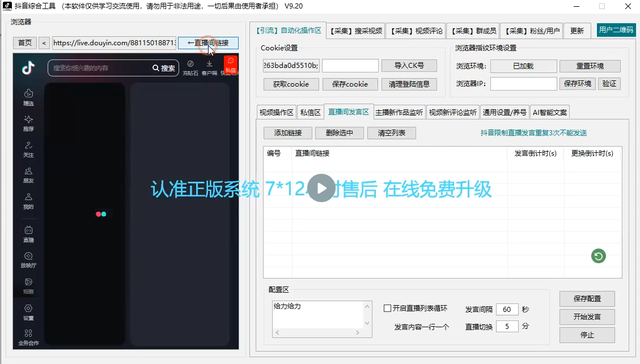Focus the browser URL address field
The height and width of the screenshot is (364, 640).
point(115,43)
